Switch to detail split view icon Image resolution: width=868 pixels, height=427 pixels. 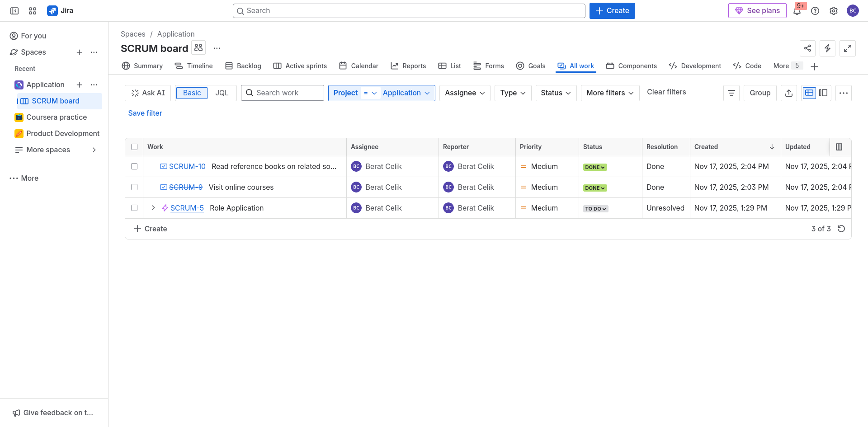pyautogui.click(x=823, y=93)
